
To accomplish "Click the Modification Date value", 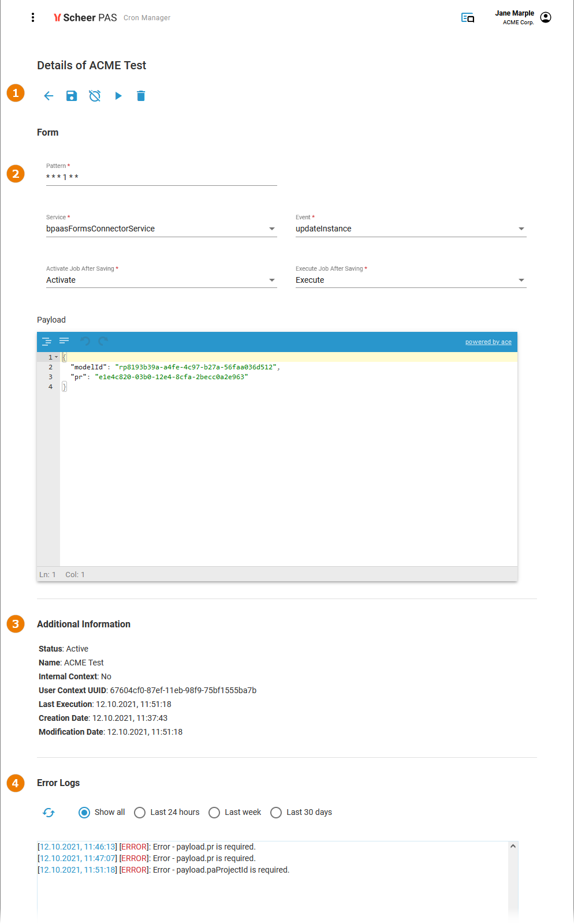I will click(145, 732).
